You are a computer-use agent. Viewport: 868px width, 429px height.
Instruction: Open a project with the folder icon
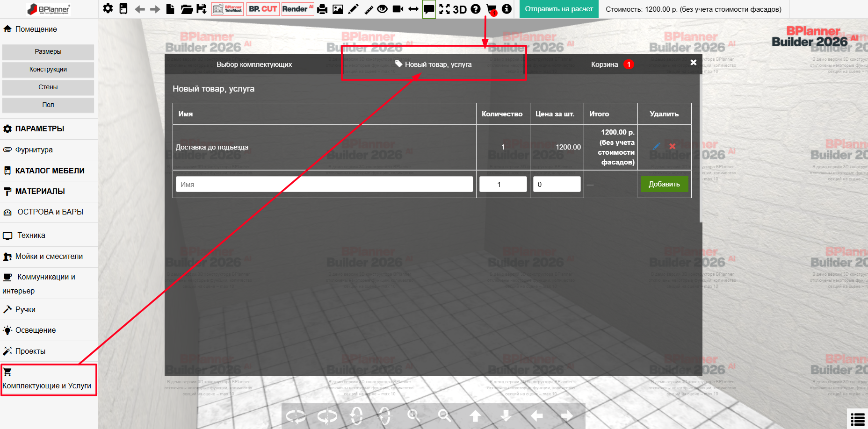point(187,9)
